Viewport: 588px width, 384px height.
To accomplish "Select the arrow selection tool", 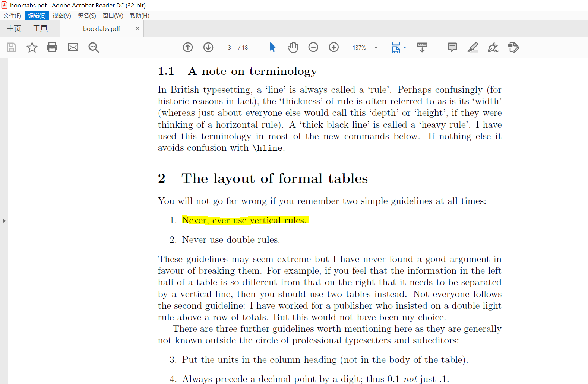I will pyautogui.click(x=272, y=47).
